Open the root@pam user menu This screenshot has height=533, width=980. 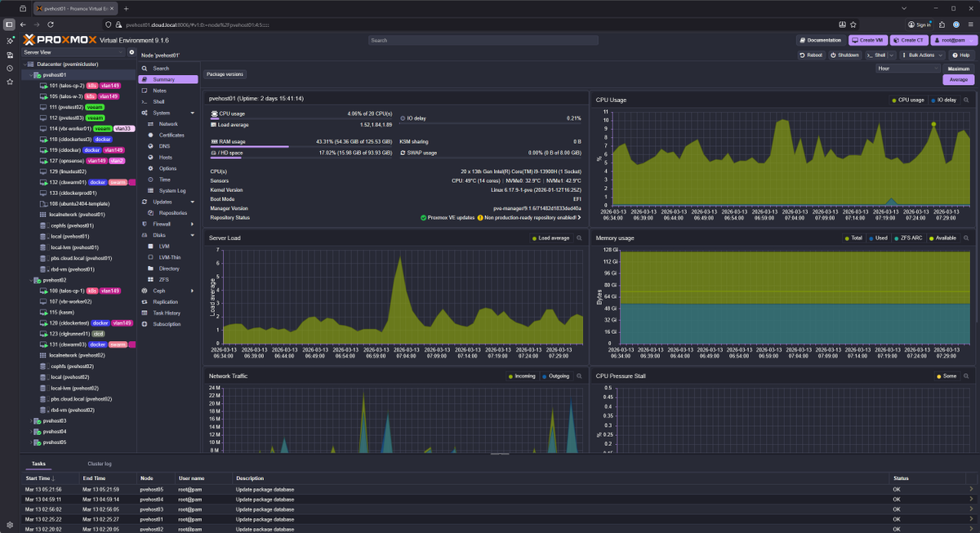click(953, 40)
